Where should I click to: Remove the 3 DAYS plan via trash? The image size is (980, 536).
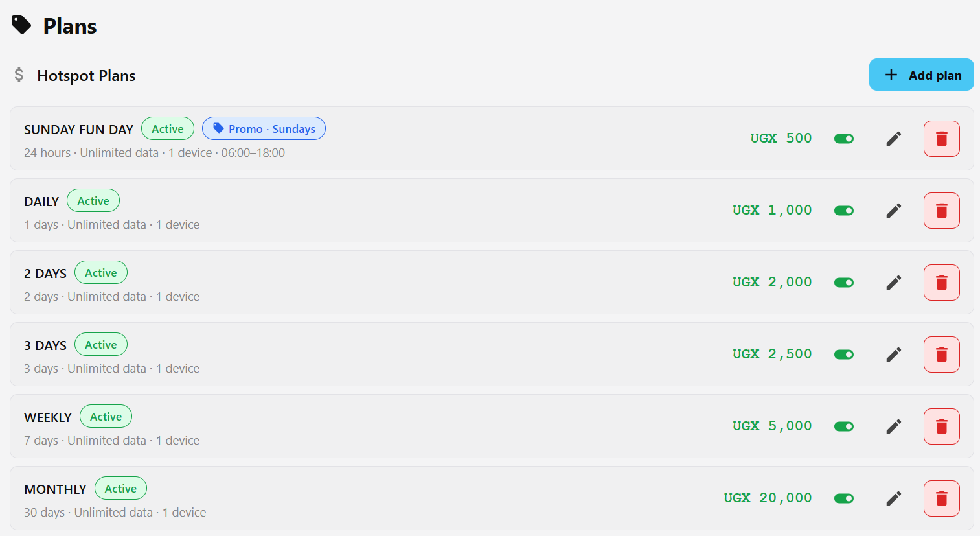pos(942,355)
